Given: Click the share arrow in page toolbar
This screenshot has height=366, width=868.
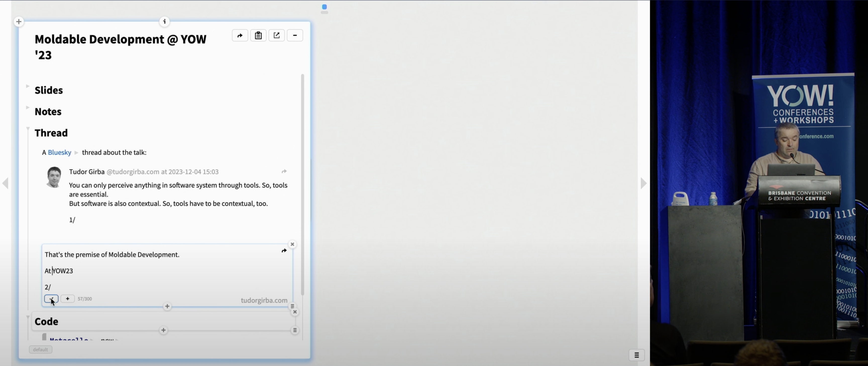Looking at the screenshot, I should point(240,35).
